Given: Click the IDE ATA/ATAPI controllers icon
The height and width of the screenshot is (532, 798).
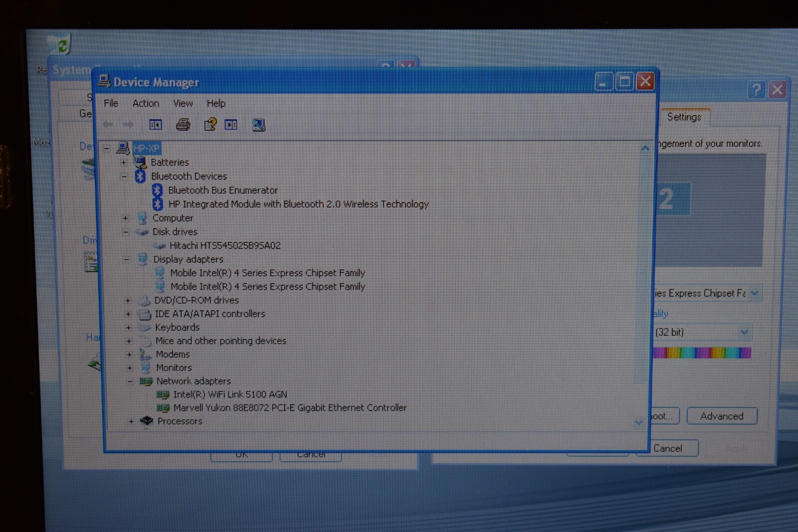Looking at the screenshot, I should (144, 314).
